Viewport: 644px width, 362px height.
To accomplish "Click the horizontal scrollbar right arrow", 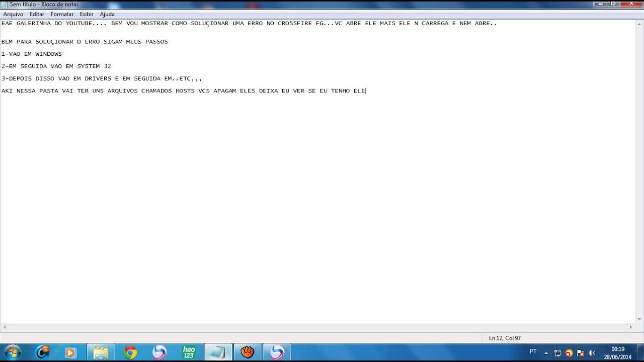I will coord(631,327).
